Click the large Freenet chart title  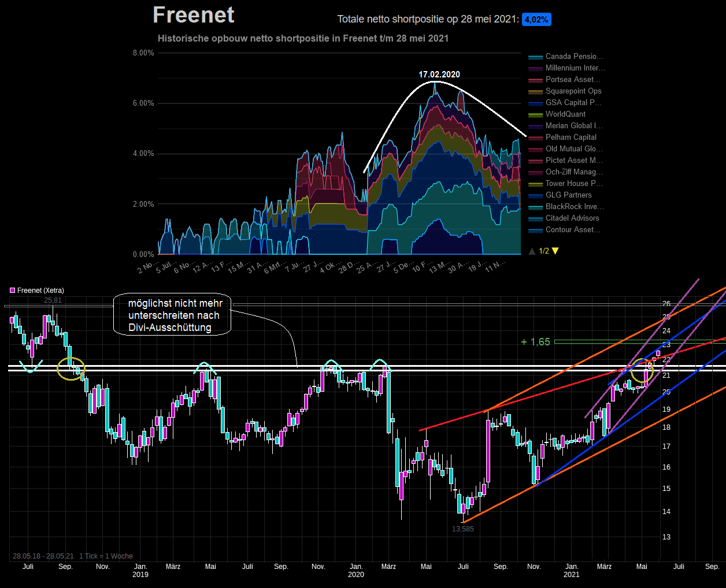point(194,15)
